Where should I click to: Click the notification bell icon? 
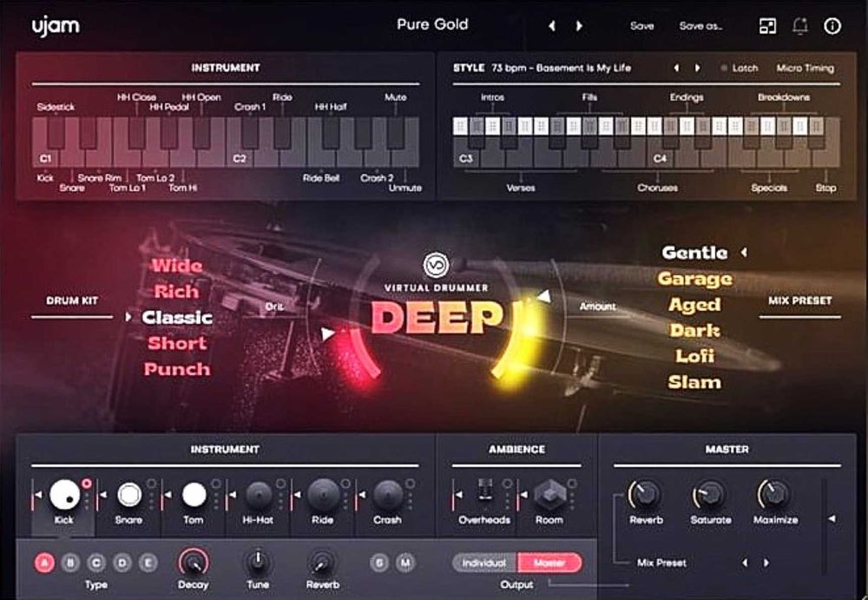coord(800,26)
